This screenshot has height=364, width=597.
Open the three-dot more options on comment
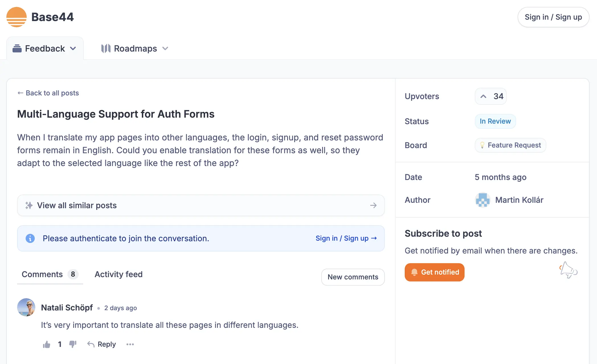coord(130,344)
